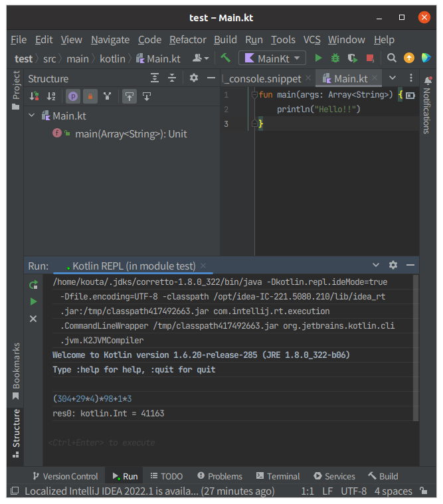443x504 pixels.
Task: Open the VCS menu
Action: pyautogui.click(x=312, y=40)
